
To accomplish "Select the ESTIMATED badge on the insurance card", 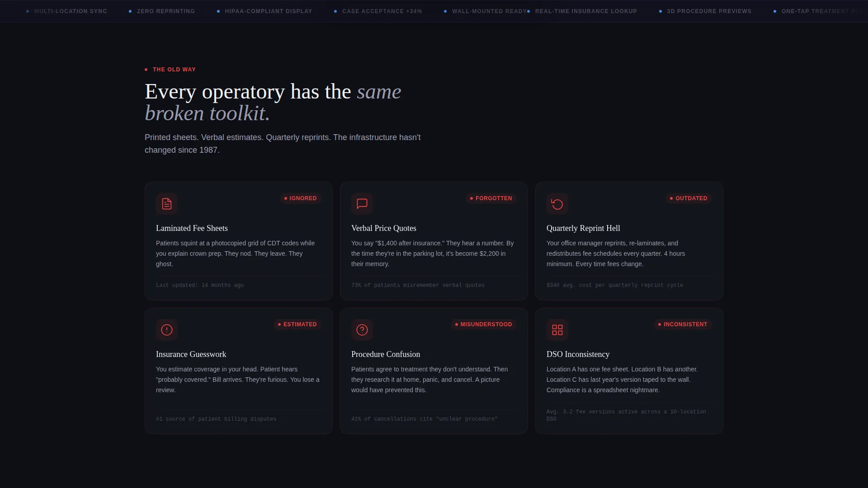I will pos(297,324).
